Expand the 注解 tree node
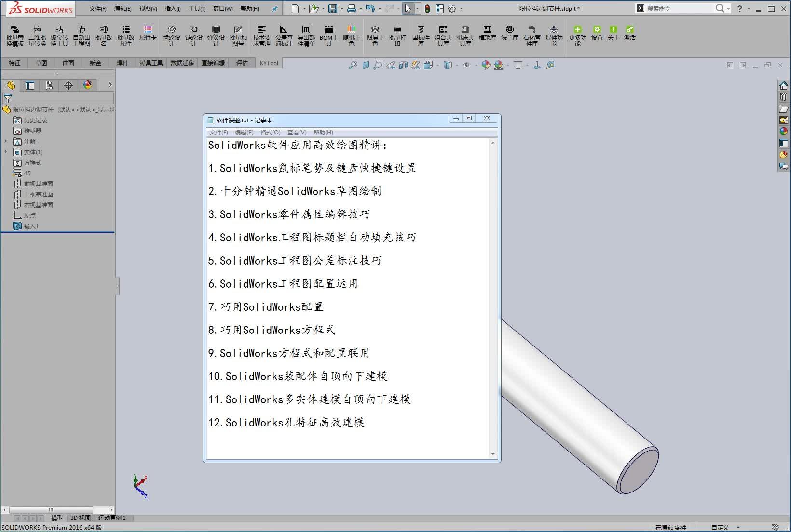The height and width of the screenshot is (532, 791). tap(6, 141)
